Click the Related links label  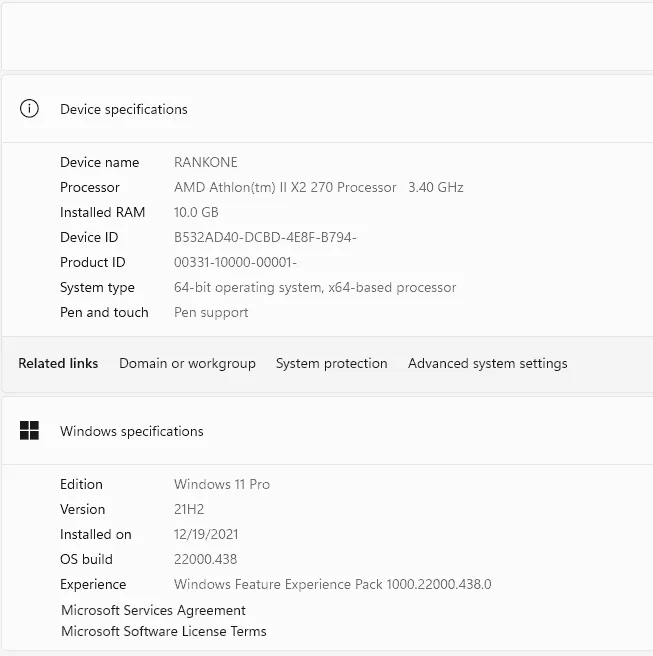tap(58, 363)
